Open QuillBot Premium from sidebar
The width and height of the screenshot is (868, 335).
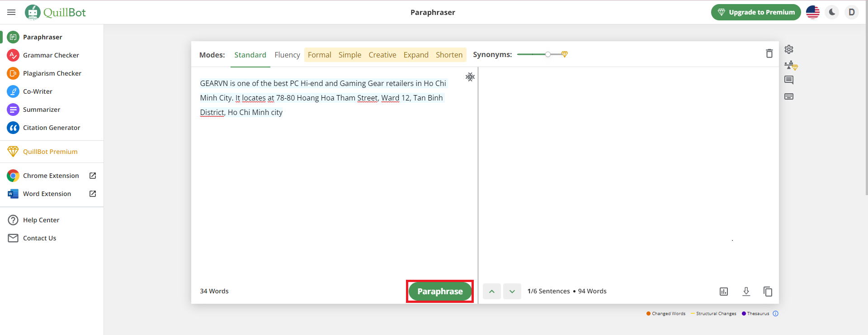(x=52, y=152)
